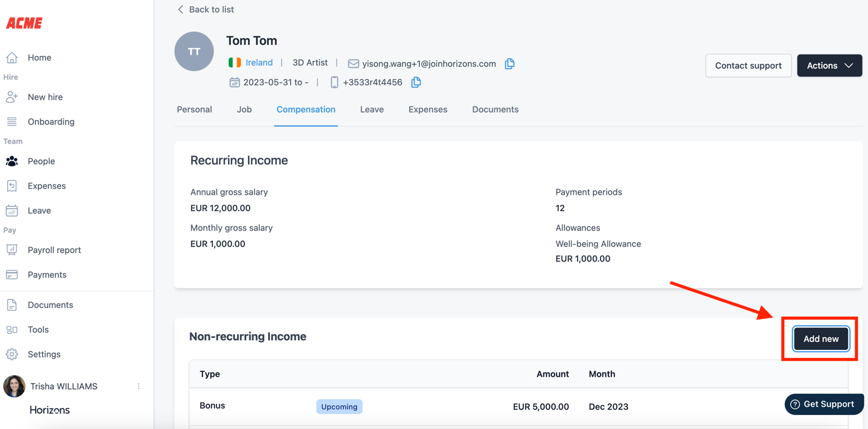Open Home from the sidebar
Viewport: 868px width, 429px height.
pos(39,58)
